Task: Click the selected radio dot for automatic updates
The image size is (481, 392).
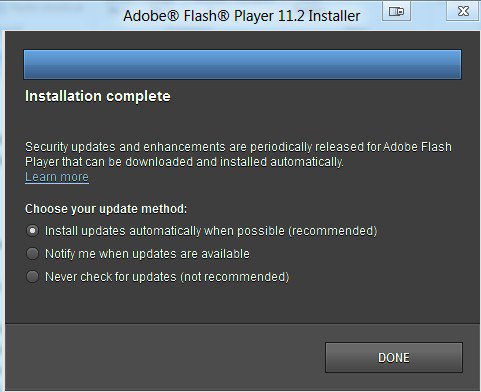Action: [32, 231]
